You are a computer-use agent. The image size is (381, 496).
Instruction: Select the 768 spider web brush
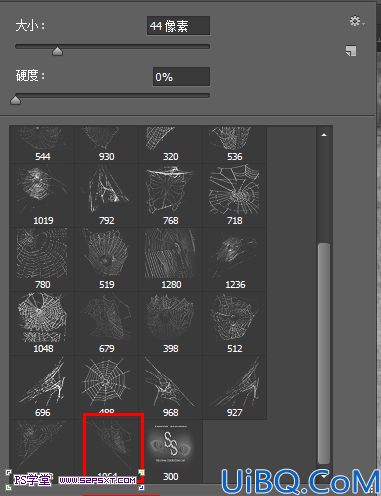170,195
